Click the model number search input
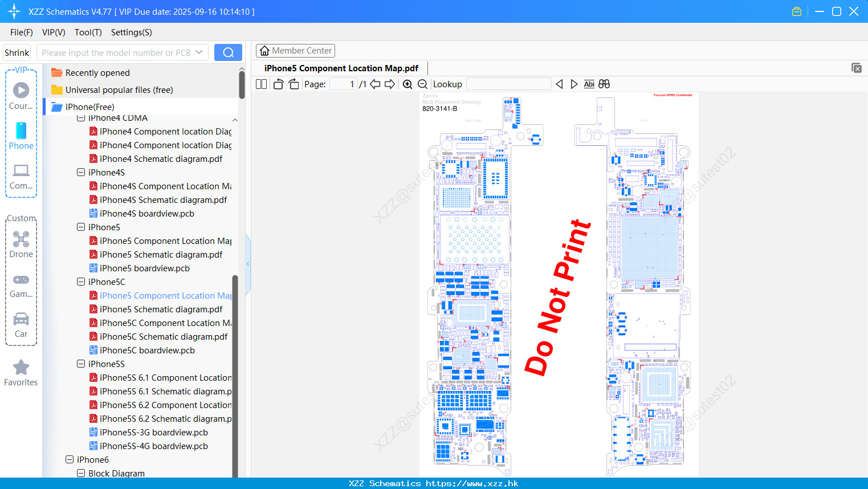 pyautogui.click(x=116, y=52)
